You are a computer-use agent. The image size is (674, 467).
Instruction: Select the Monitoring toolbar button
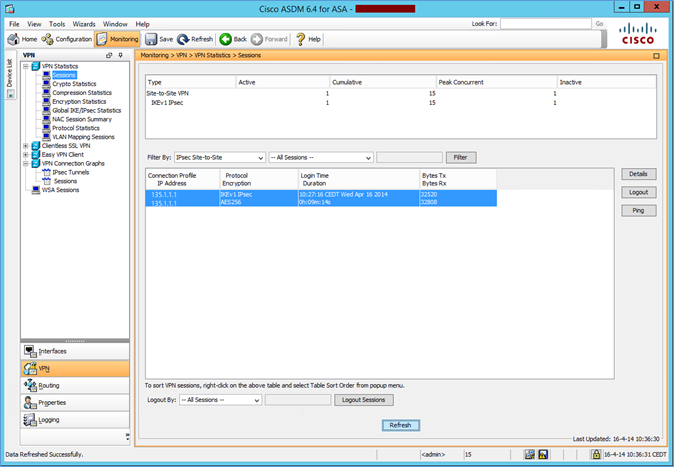(x=117, y=39)
